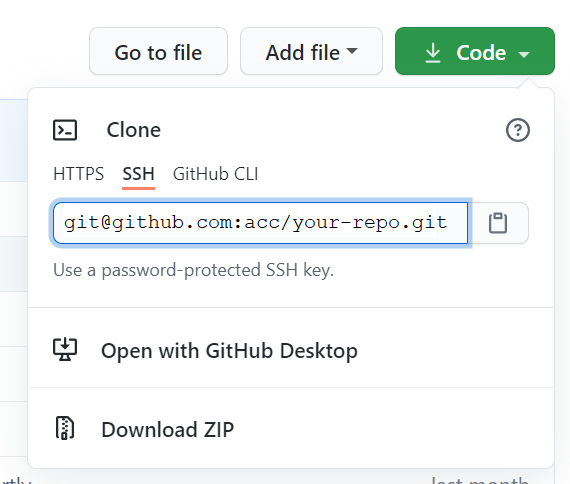Choose Download ZIP option
Screen dimensions: 570x484
[x=292, y=429]
